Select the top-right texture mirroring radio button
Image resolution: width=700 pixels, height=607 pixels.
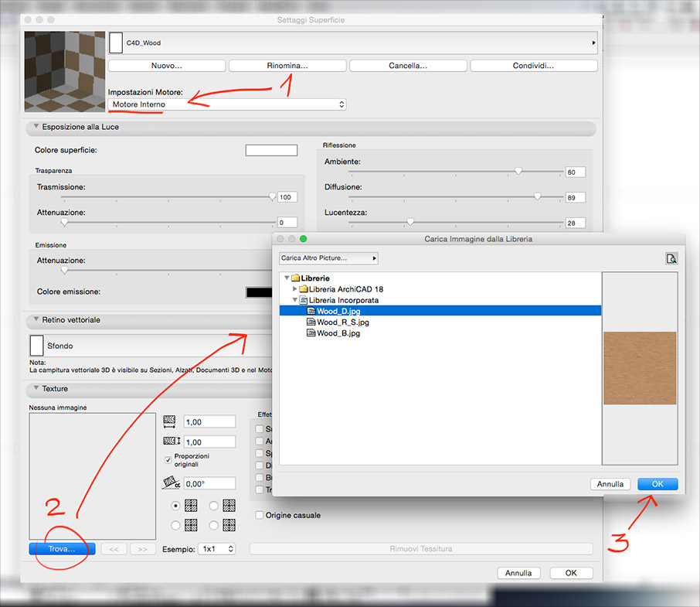tap(214, 506)
